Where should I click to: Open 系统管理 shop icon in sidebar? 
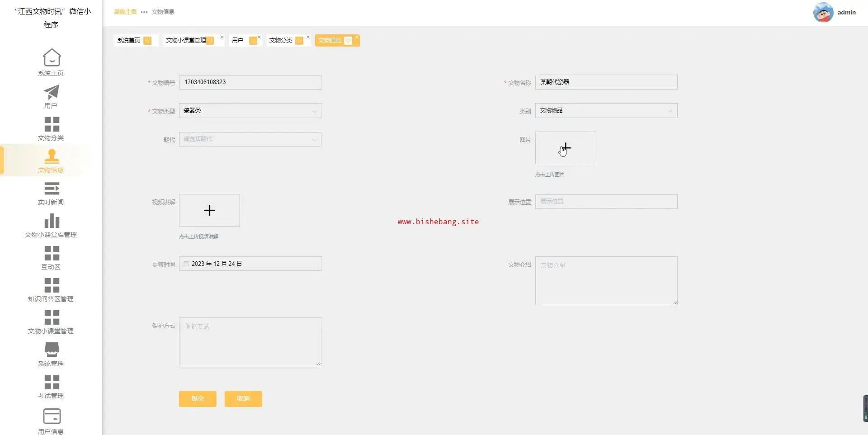pos(52,350)
